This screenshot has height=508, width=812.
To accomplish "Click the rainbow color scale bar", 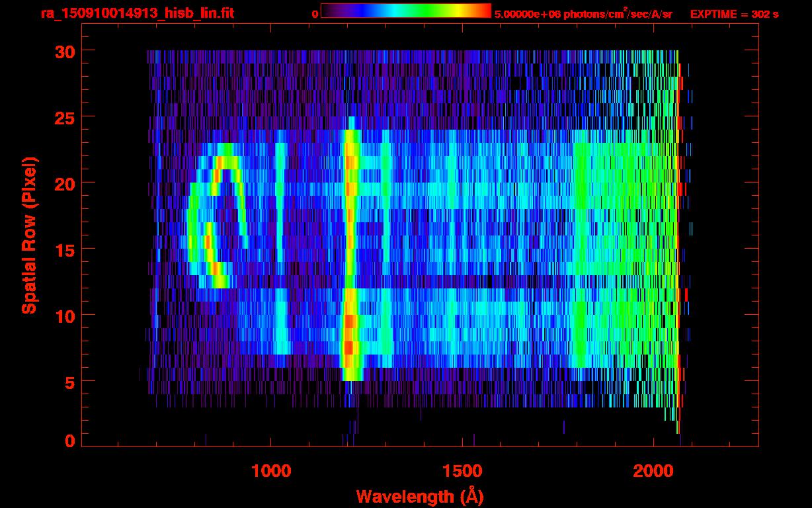I will (x=406, y=11).
